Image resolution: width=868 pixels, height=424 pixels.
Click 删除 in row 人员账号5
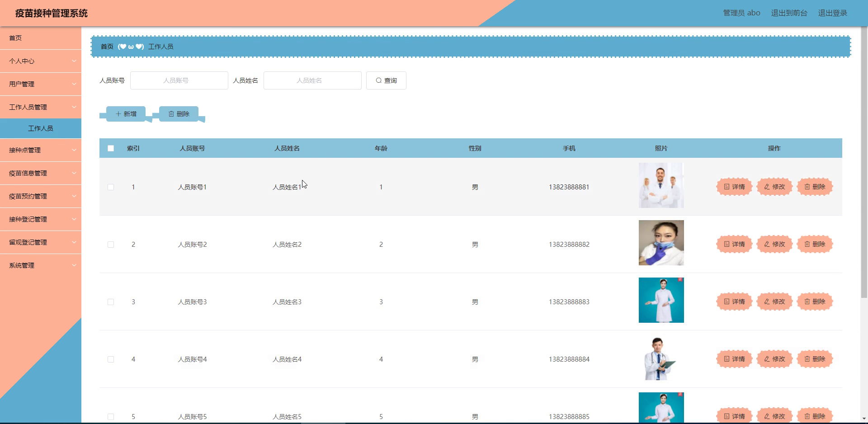(x=815, y=416)
